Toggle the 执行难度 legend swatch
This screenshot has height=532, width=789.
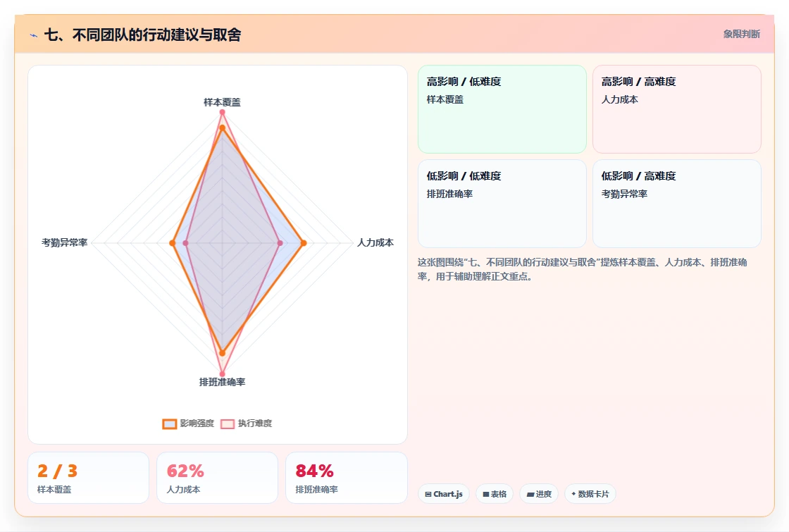click(228, 423)
